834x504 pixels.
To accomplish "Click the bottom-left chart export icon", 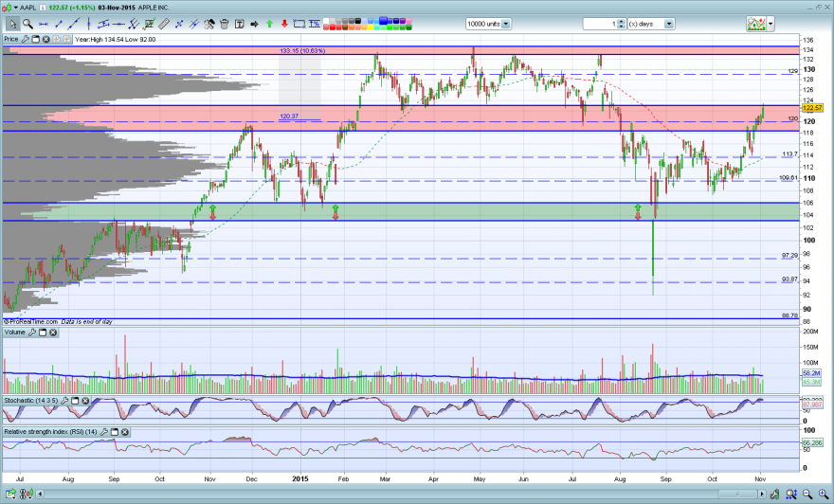I will [10, 494].
